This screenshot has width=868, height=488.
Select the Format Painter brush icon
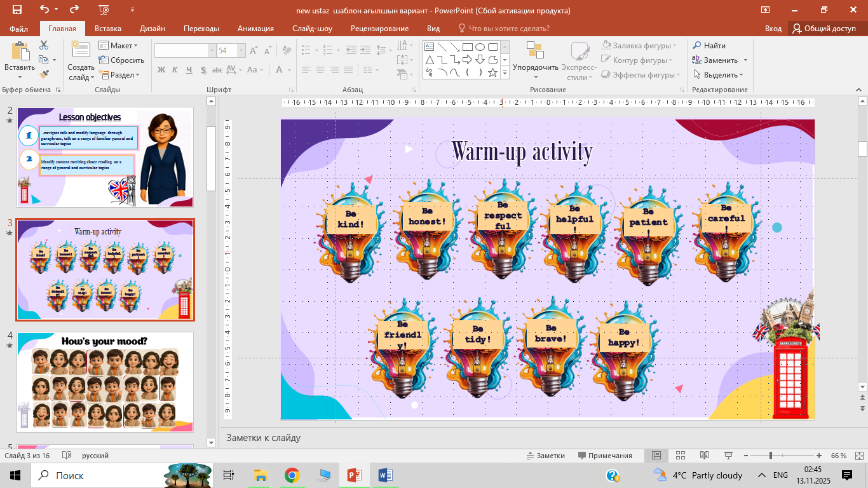click(x=44, y=74)
